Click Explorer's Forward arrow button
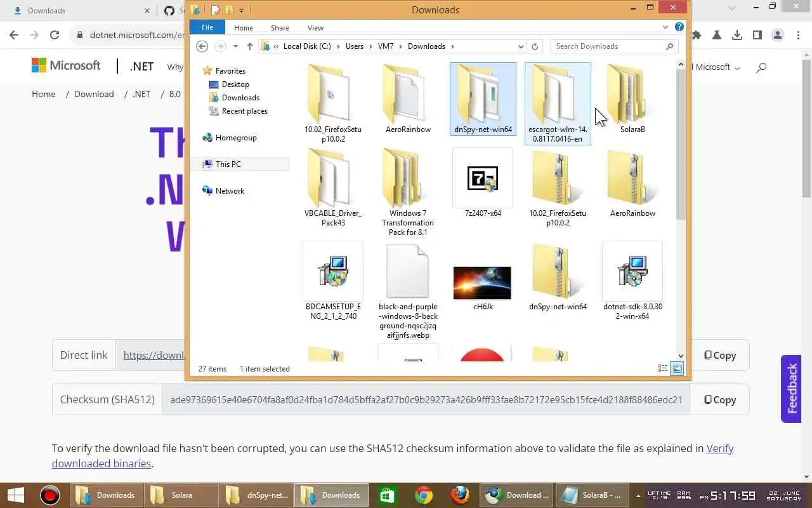Image resolution: width=812 pixels, height=508 pixels. [x=220, y=46]
